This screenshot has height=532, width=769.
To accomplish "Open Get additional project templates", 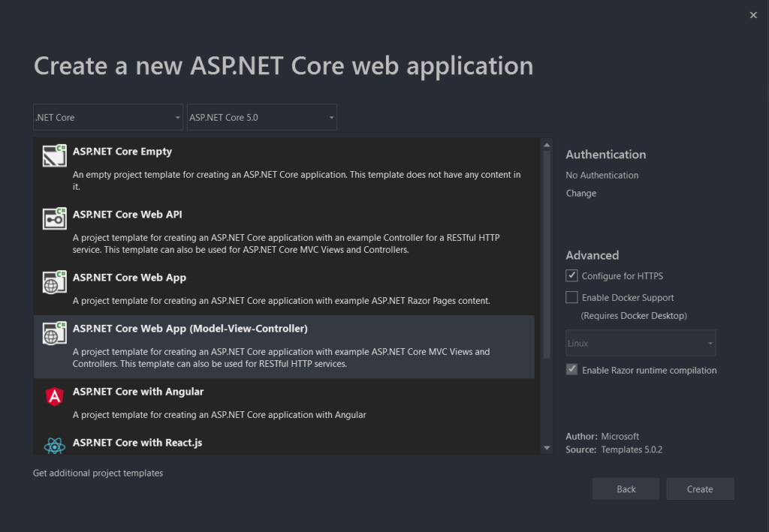I will point(98,473).
